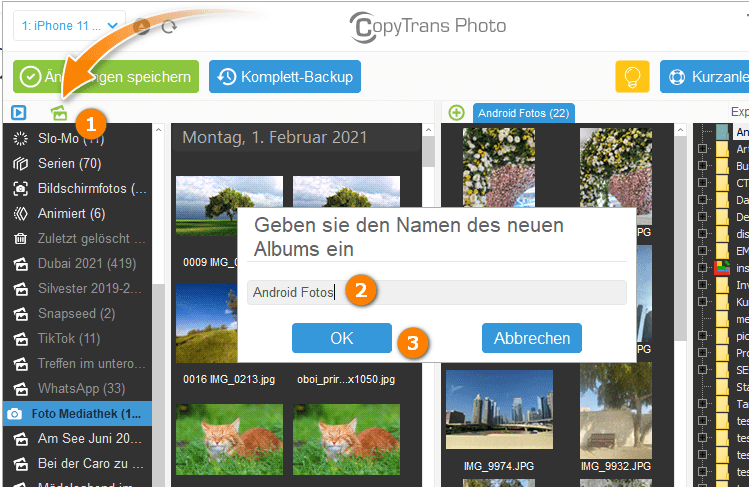This screenshot has width=749, height=487.
Task: Click the colorful ins folder icon
Action: pos(722,267)
